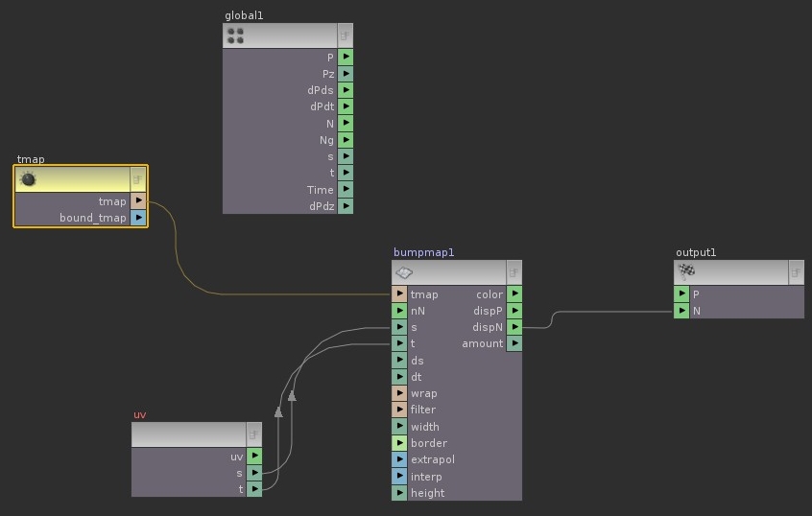Click the tmap output connector on tmap node
The width and height of the screenshot is (812, 516).
pyautogui.click(x=138, y=200)
